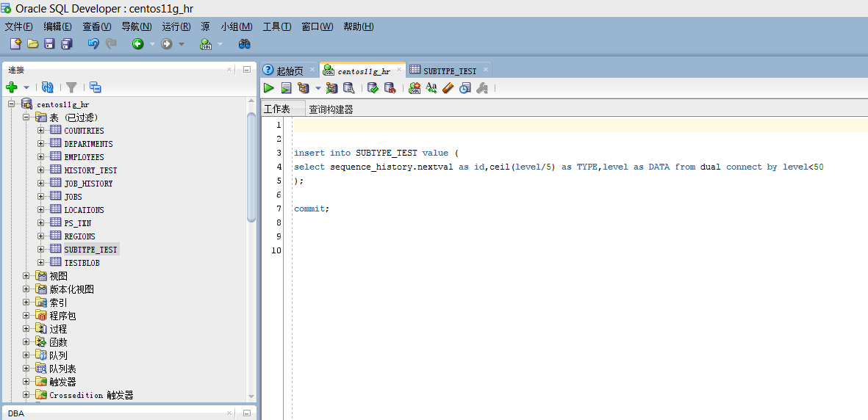Create a new file with New icon
This screenshot has width=868, height=420.
(x=15, y=44)
